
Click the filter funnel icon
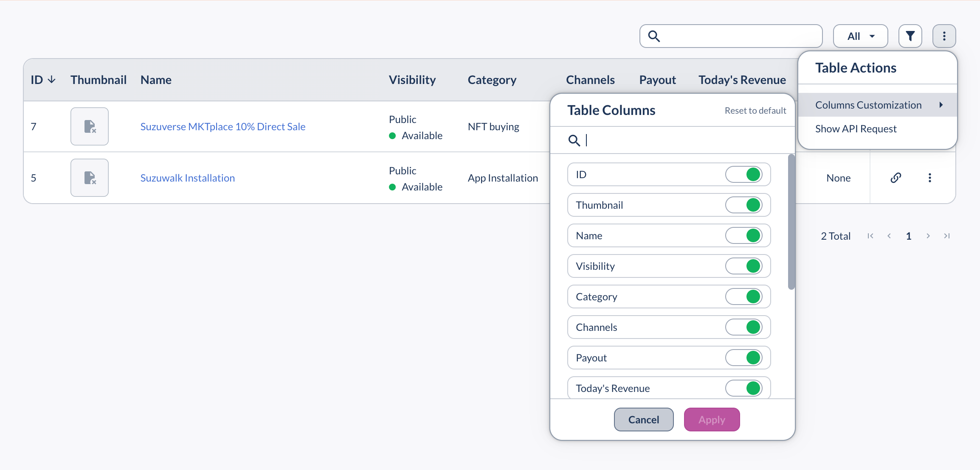pyautogui.click(x=910, y=36)
